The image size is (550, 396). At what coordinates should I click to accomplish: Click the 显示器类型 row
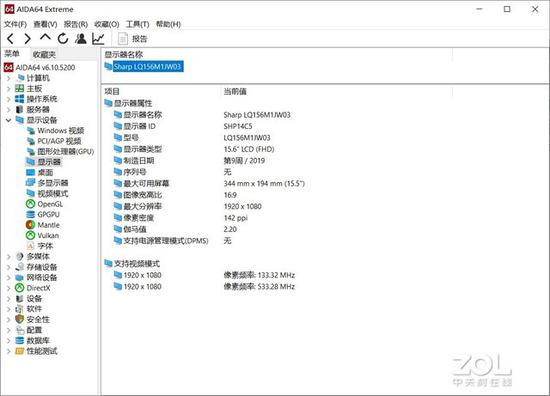coord(194,149)
